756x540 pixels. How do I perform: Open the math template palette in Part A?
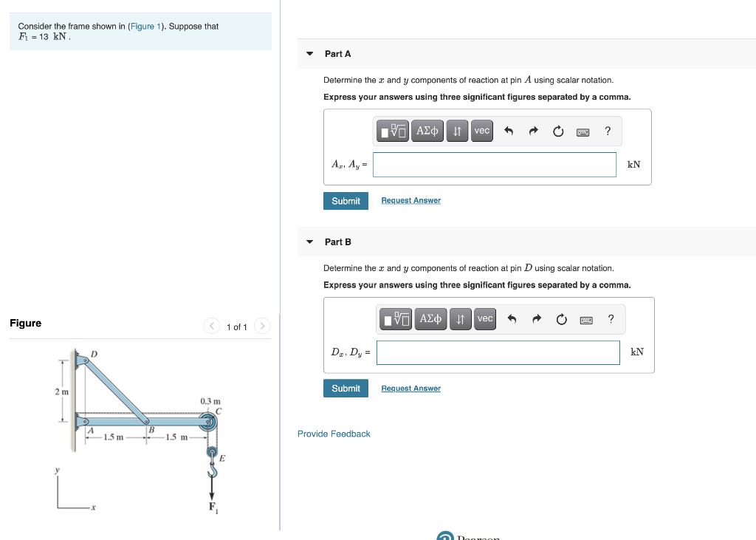pos(394,131)
